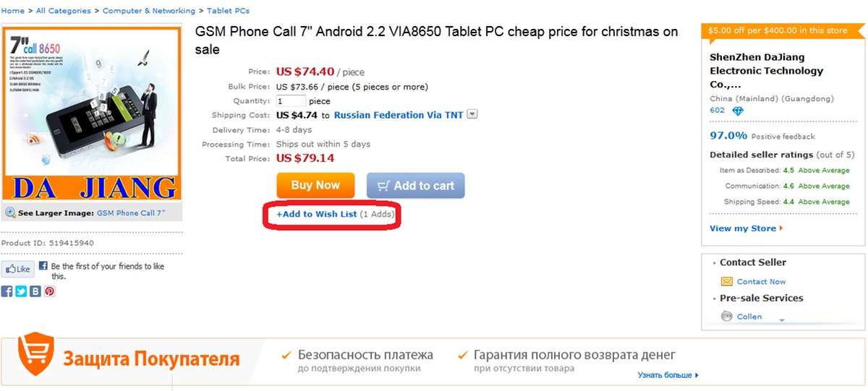Expand the pre-sale services list arrow

click(781, 319)
